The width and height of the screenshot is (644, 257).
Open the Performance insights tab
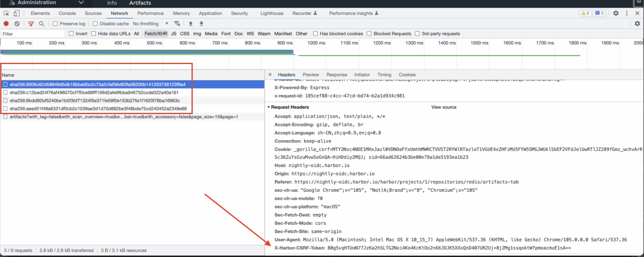353,13
